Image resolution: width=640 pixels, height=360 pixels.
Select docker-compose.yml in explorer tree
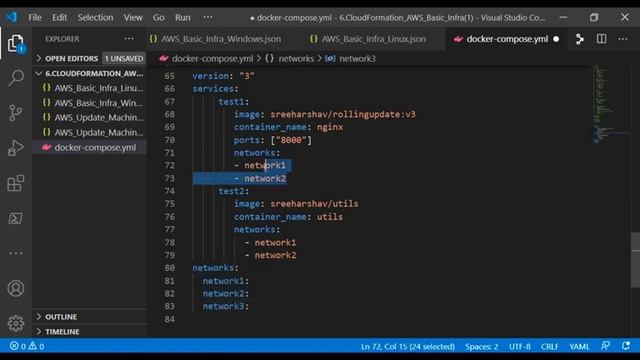coord(95,147)
